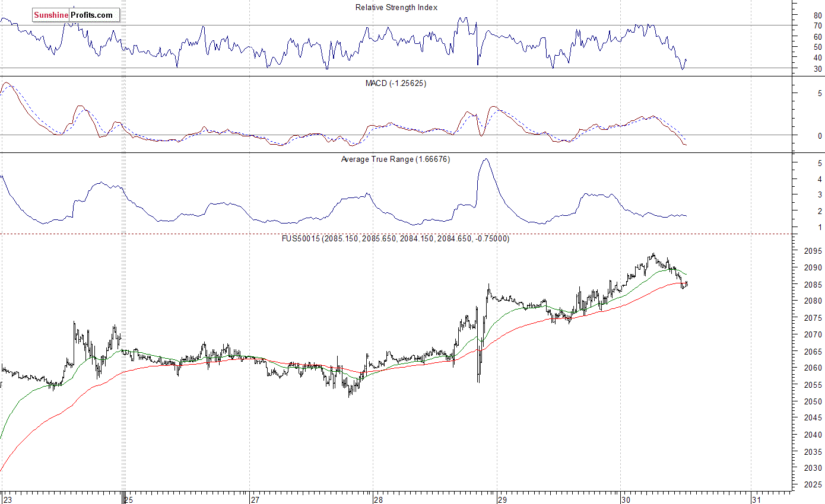This screenshot has width=825, height=504.
Task: Click the MACD axis value 0
Action: coord(820,136)
